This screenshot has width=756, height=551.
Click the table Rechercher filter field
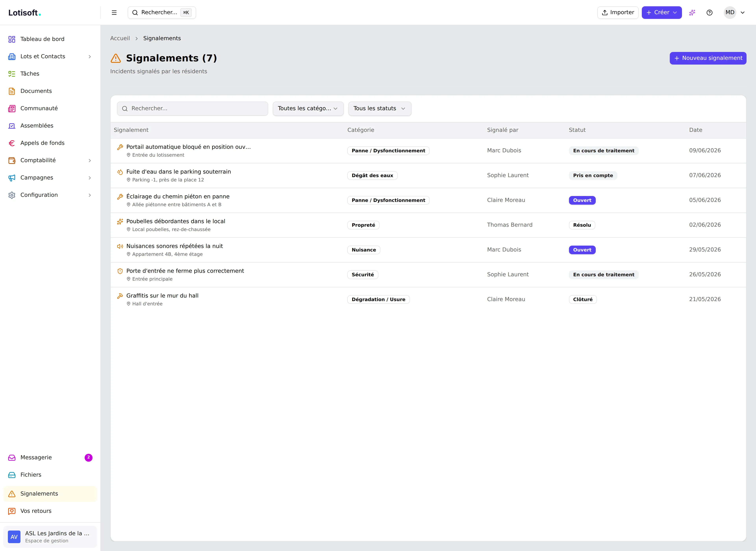tap(193, 109)
